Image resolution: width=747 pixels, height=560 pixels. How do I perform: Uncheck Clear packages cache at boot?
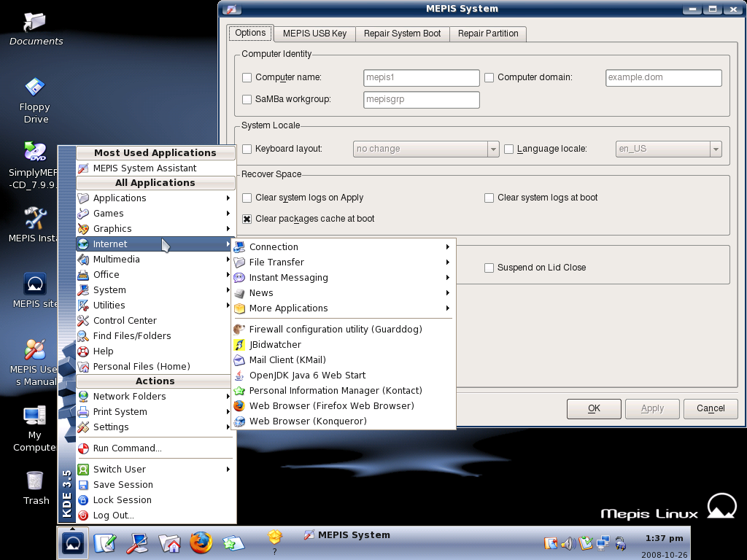(x=247, y=219)
